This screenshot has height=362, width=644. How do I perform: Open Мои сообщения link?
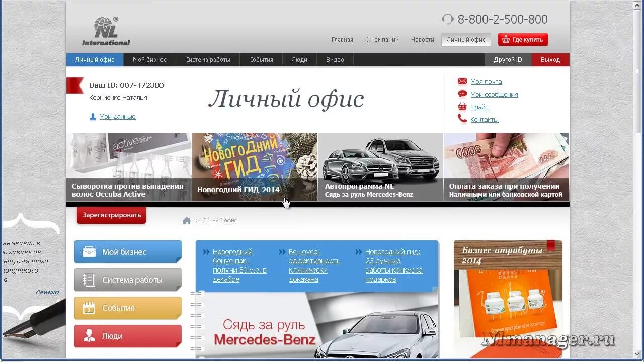pos(494,94)
